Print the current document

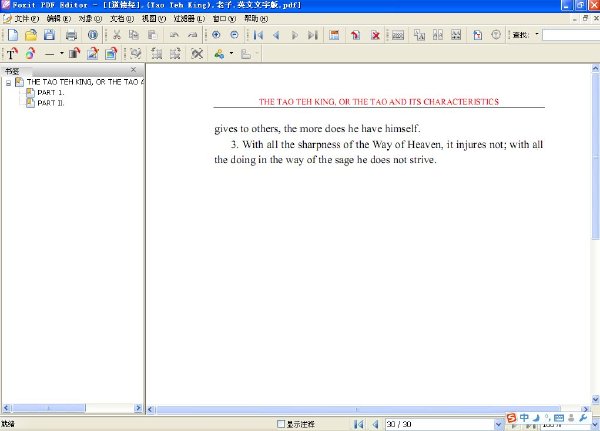click(x=71, y=35)
